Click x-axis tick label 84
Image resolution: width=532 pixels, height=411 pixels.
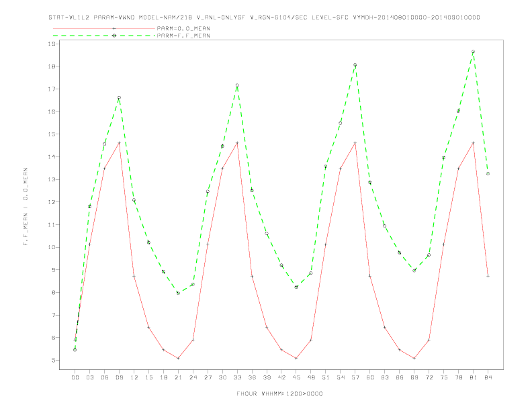pyautogui.click(x=488, y=377)
